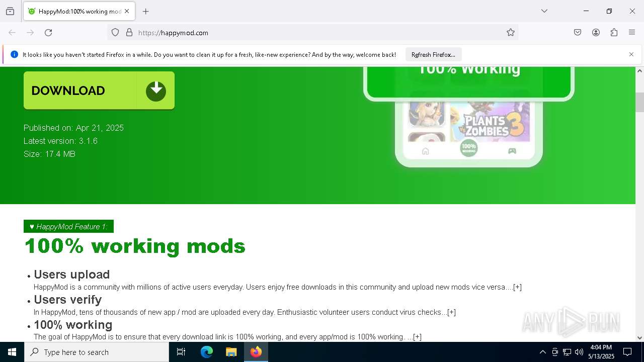Screen dimensions: 644x362
Task: Click the scrollbar down arrow
Action: pyautogui.click(x=639, y=338)
